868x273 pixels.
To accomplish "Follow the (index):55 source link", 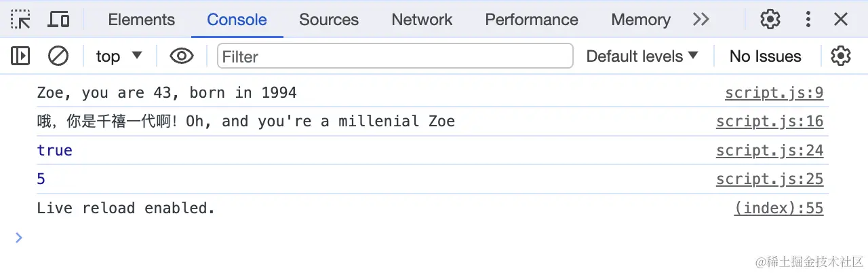I will coord(778,208).
